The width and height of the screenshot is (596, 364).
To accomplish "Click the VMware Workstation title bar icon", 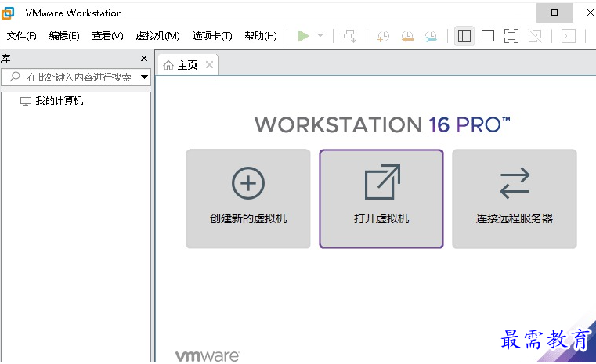I will [8, 13].
